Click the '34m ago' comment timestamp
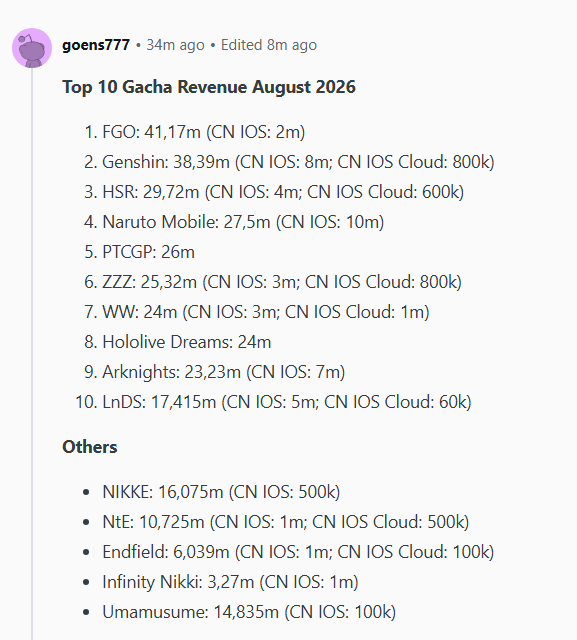577x640 pixels. tap(175, 45)
